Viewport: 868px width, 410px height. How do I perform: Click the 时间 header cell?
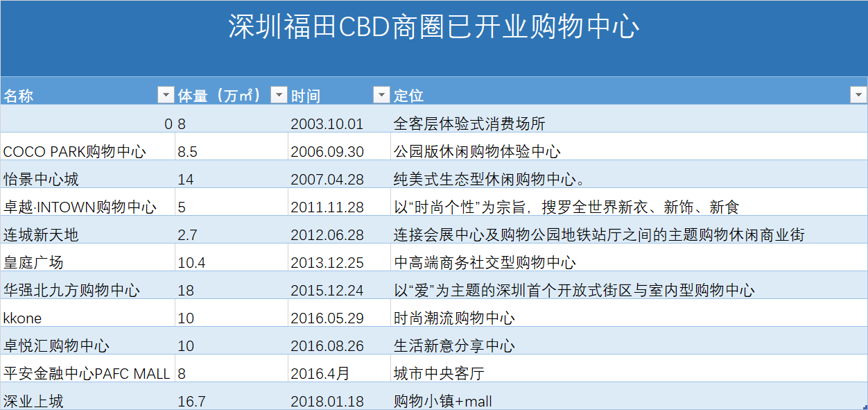339,91
